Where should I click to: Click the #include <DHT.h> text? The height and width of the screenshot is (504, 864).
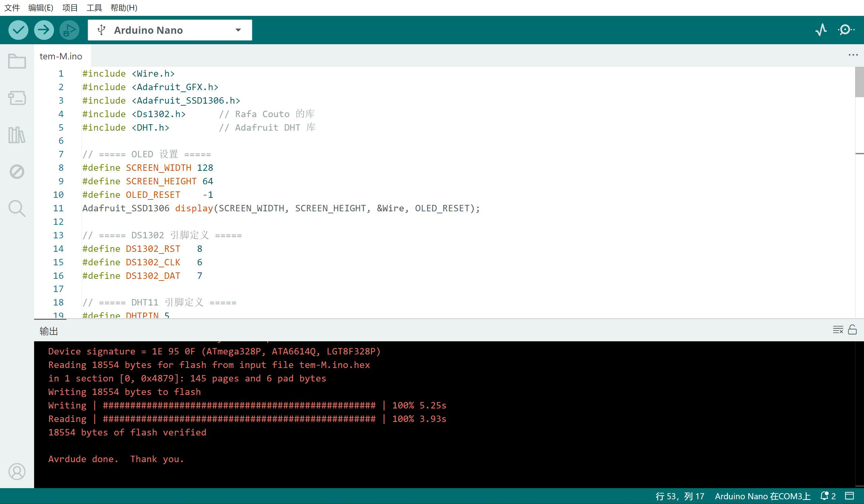[126, 128]
